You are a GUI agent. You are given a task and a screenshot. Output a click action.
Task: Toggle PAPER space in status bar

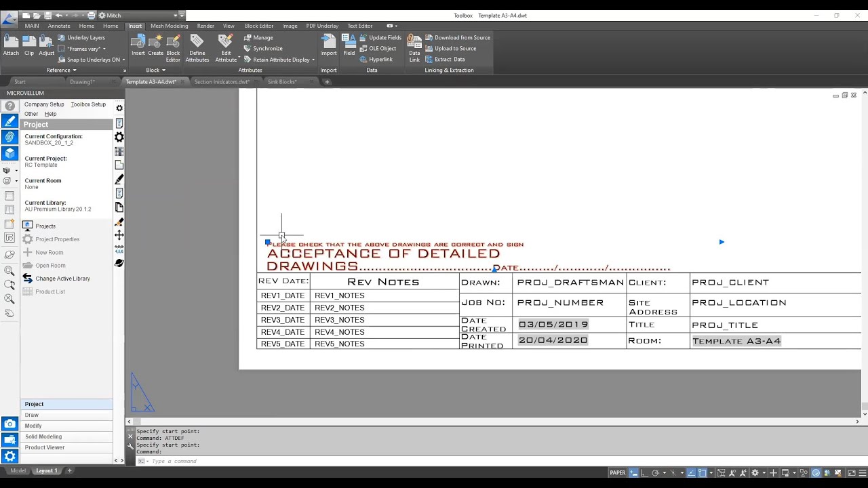click(618, 472)
